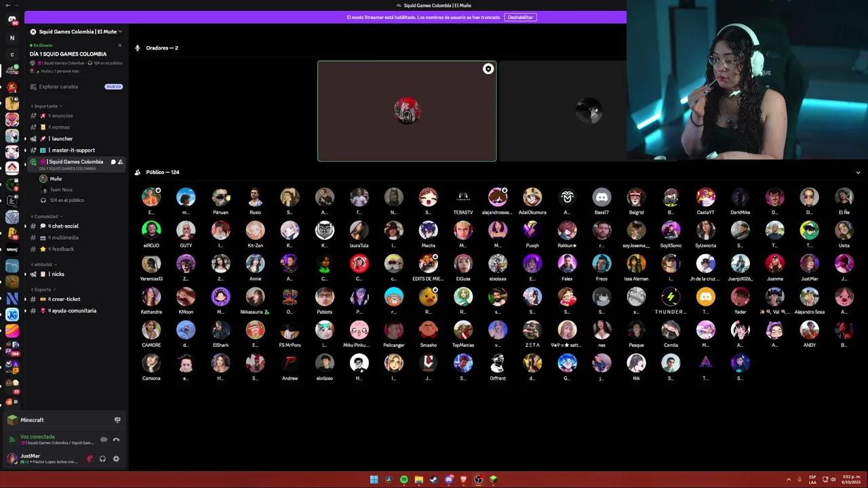Image resolution: width=868 pixels, height=488 pixels.
Task: Click Alejandro Sosa audience avatar
Action: coord(809,297)
